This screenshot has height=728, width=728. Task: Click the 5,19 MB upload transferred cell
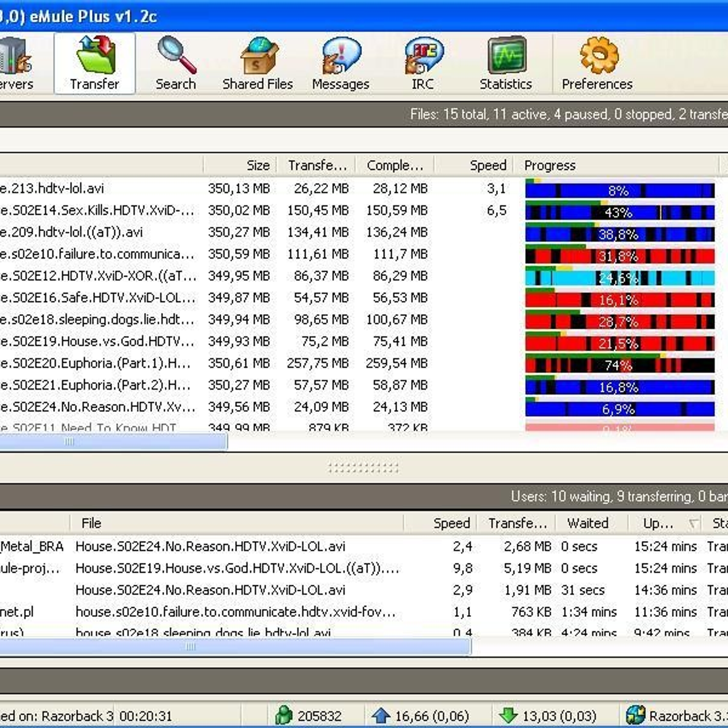tap(528, 568)
